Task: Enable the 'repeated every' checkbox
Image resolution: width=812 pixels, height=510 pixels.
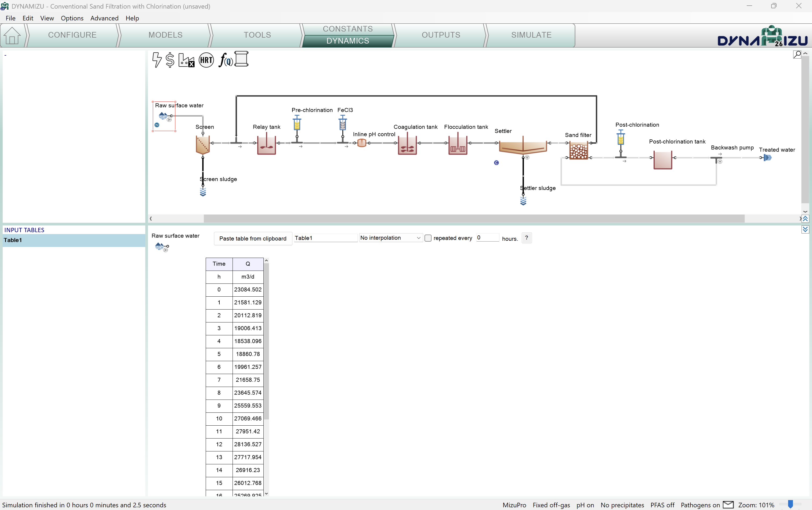Action: 428,238
